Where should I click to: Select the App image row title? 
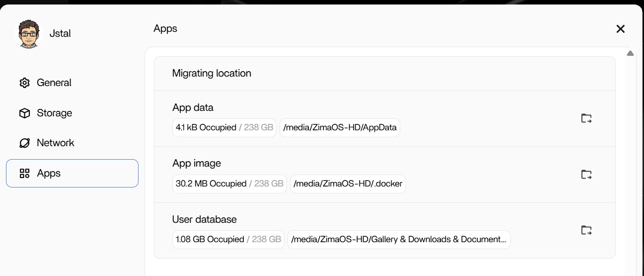click(x=197, y=163)
